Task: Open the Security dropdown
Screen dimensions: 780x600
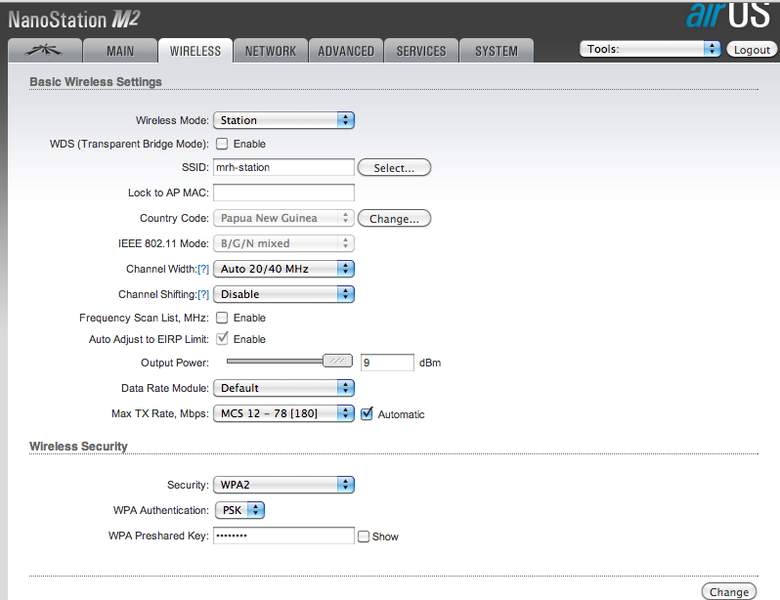Action: point(284,485)
